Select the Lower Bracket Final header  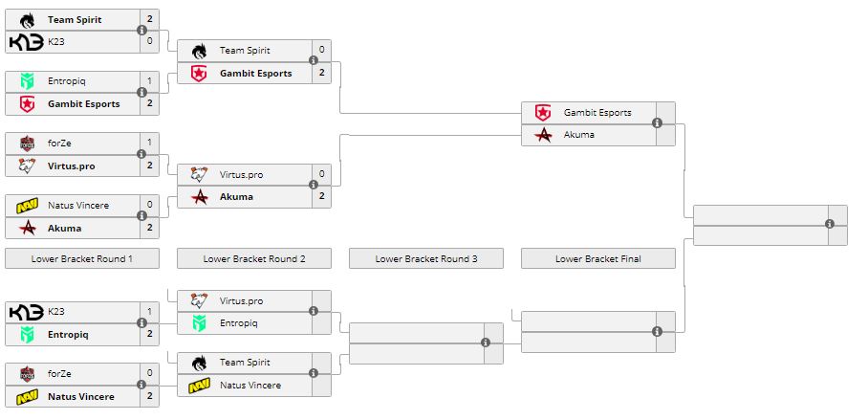(598, 258)
